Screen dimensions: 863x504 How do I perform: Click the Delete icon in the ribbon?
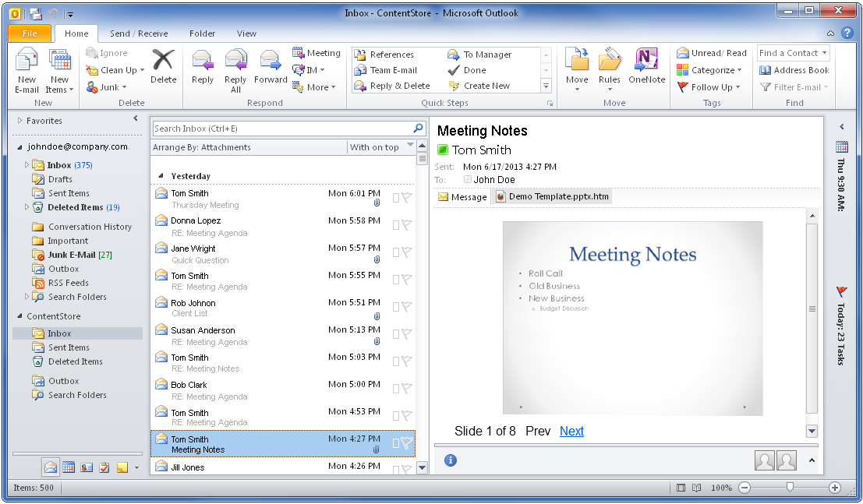pos(163,62)
